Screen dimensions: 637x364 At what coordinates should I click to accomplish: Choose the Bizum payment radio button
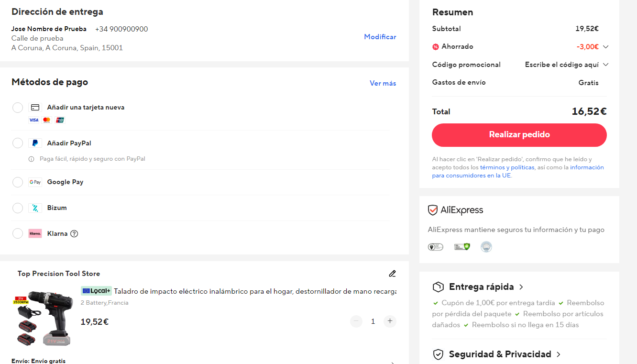(x=18, y=208)
